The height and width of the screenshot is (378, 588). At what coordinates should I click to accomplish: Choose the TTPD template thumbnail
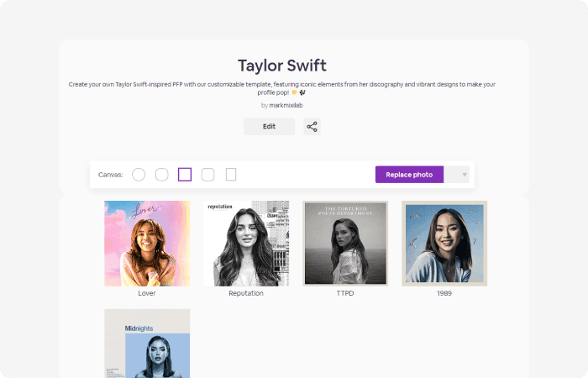point(345,244)
